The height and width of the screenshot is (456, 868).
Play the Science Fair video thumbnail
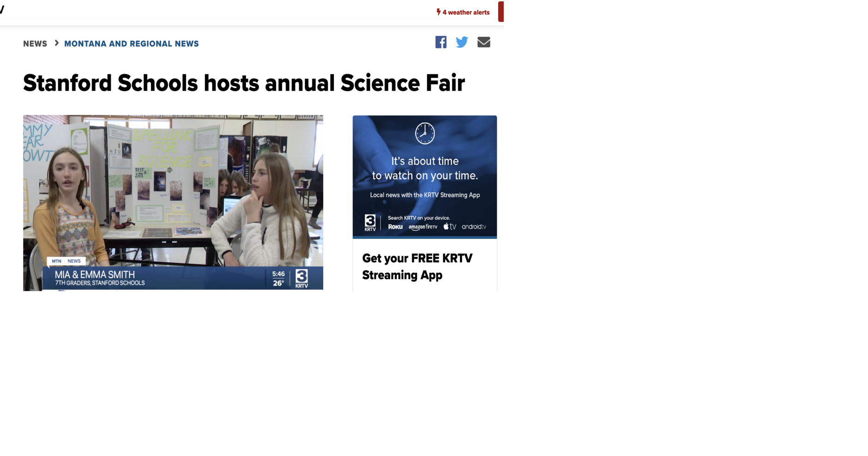(x=173, y=203)
